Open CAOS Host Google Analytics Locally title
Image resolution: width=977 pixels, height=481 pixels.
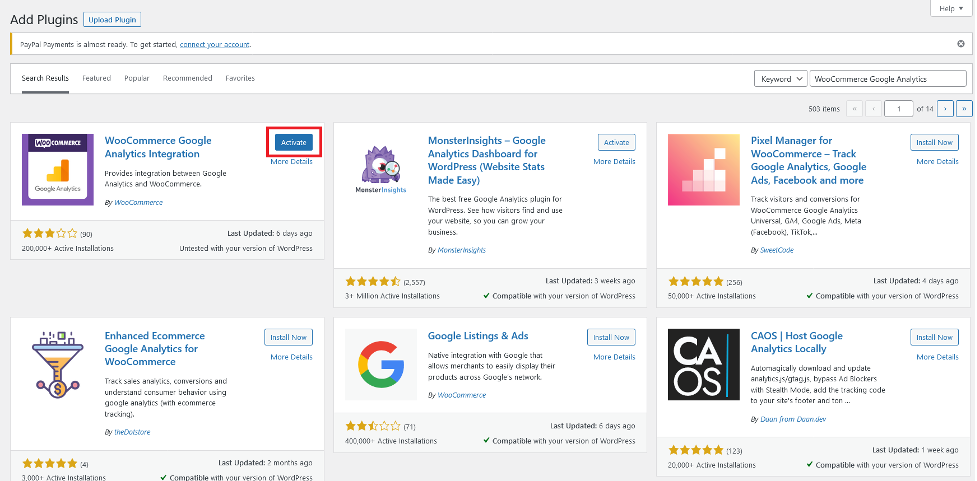796,342
